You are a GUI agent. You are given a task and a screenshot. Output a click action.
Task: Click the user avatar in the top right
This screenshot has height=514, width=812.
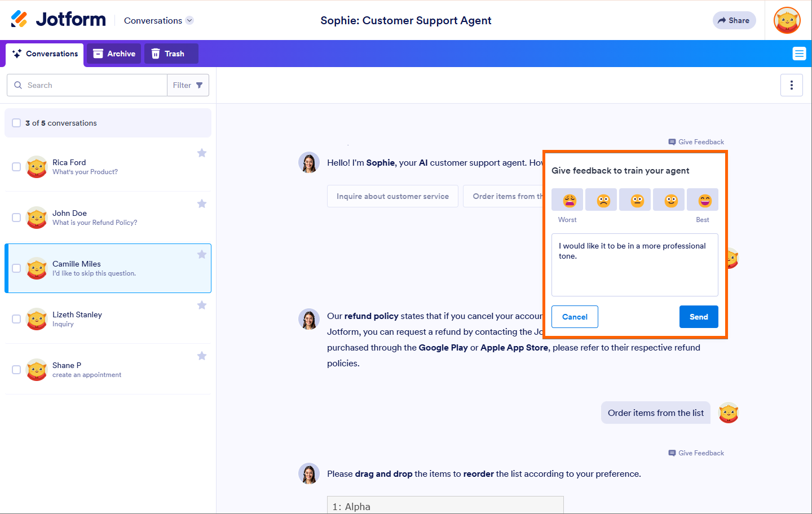(787, 20)
